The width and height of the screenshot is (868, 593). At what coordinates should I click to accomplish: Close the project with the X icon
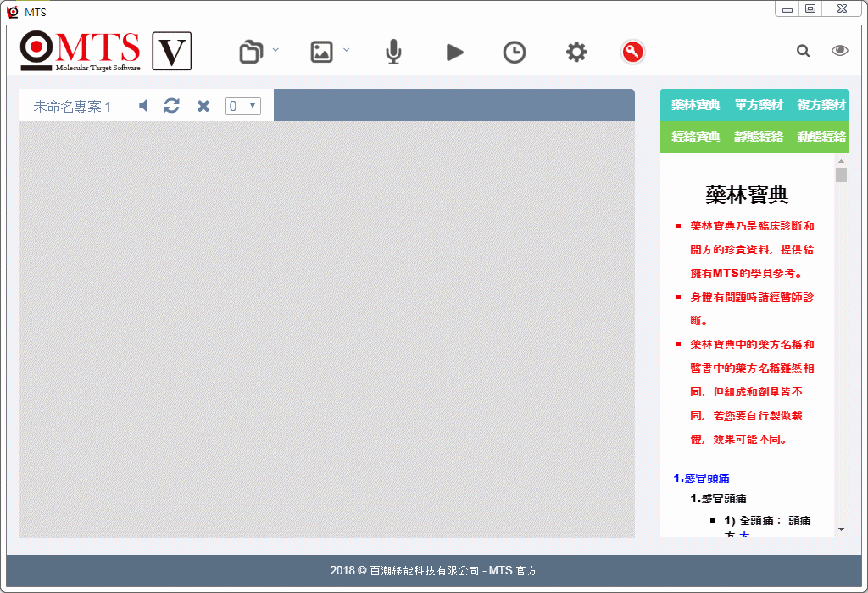point(203,106)
